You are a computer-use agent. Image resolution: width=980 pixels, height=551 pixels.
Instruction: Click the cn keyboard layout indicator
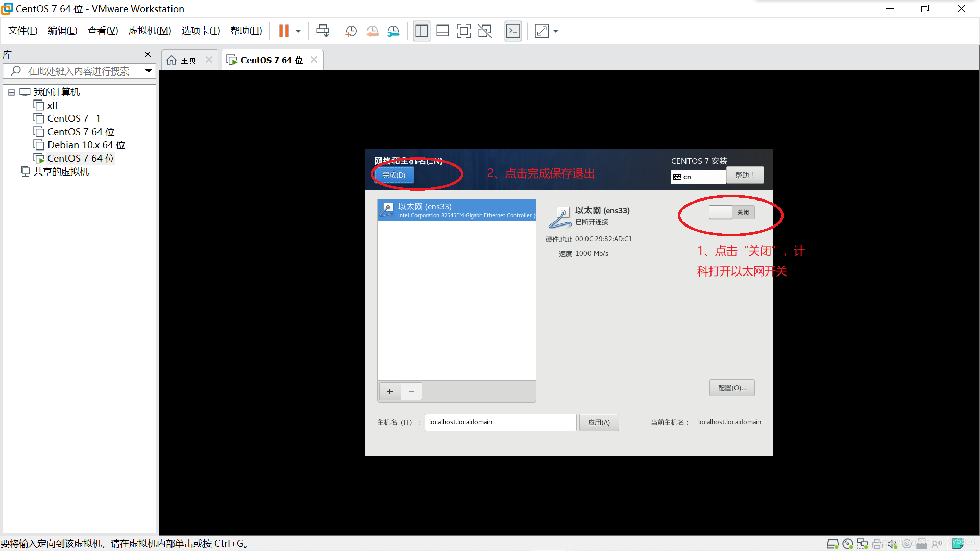pos(698,177)
